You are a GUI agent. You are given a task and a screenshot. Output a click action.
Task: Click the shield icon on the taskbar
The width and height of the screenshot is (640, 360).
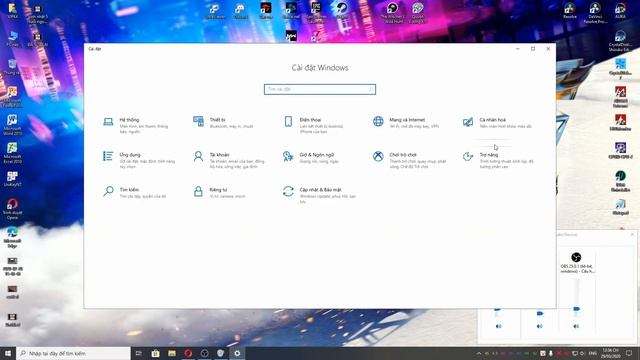pyautogui.click(x=221, y=353)
